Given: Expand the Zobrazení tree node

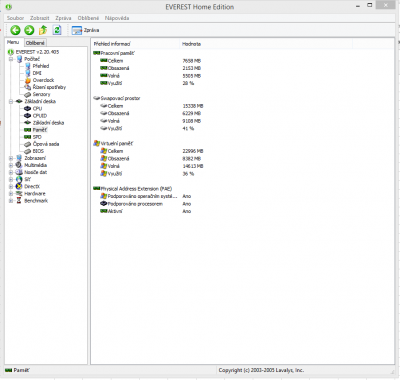Looking at the screenshot, I should tap(11, 158).
